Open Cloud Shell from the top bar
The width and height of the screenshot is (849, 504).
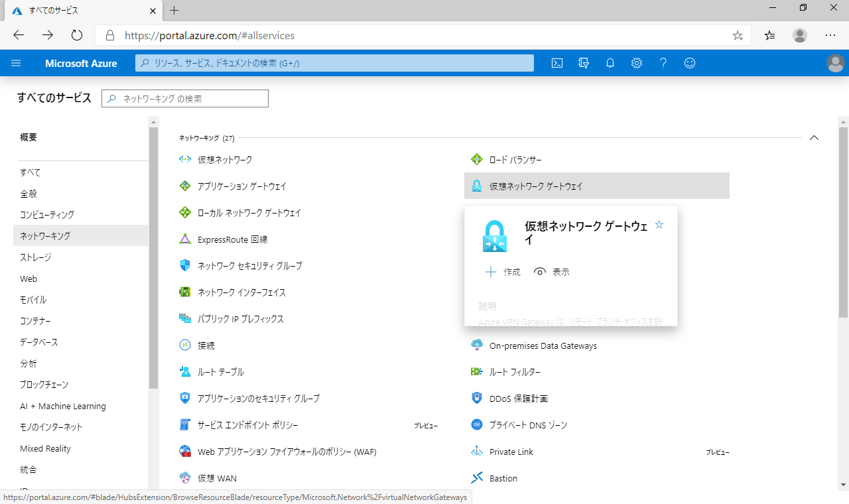click(x=557, y=63)
